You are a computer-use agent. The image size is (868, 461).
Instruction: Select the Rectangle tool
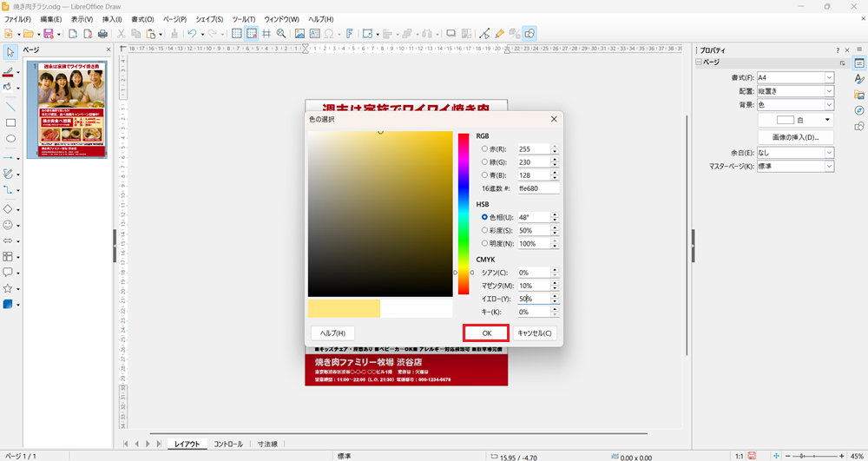[x=10, y=122]
